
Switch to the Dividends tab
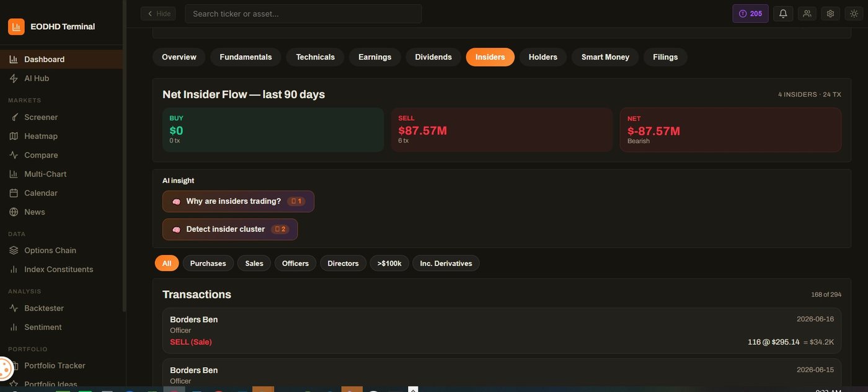pos(433,57)
